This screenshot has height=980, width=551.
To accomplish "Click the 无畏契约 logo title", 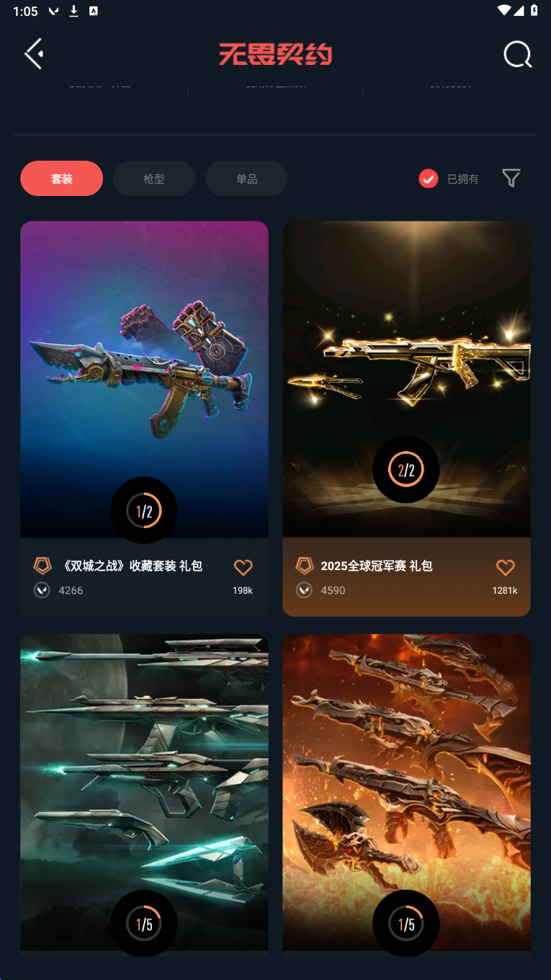I will point(276,54).
